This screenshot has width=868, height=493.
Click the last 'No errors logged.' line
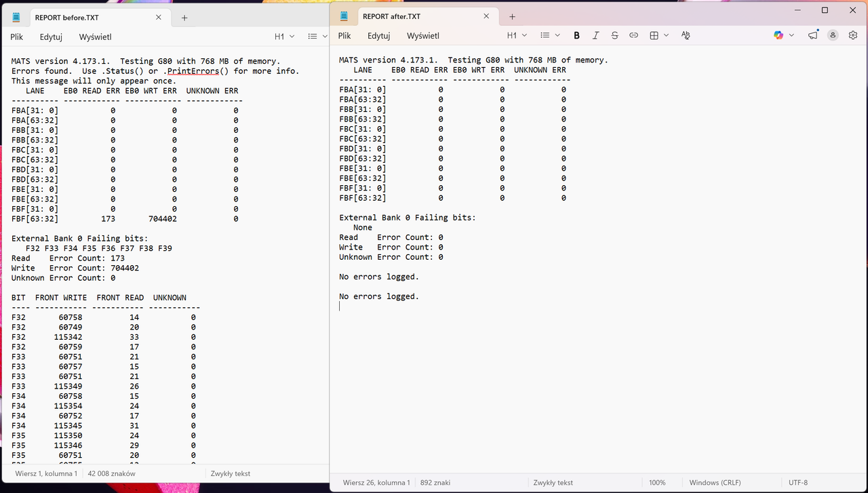click(379, 296)
